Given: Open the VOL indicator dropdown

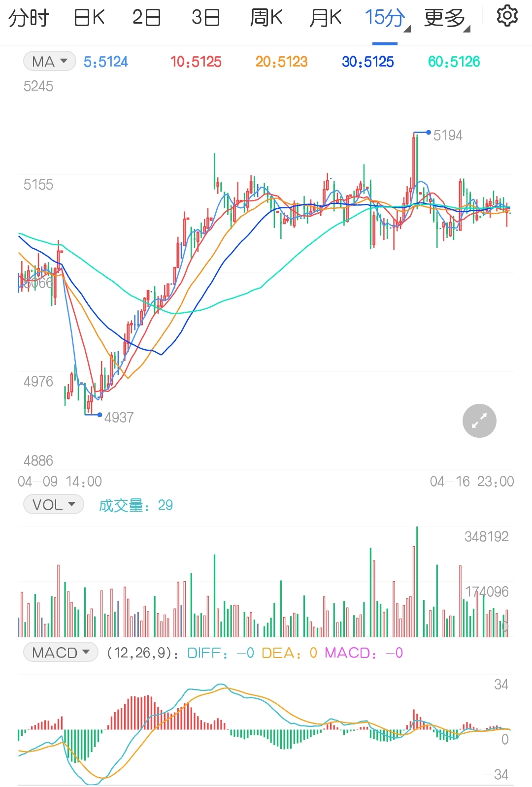Looking at the screenshot, I should 54,505.
